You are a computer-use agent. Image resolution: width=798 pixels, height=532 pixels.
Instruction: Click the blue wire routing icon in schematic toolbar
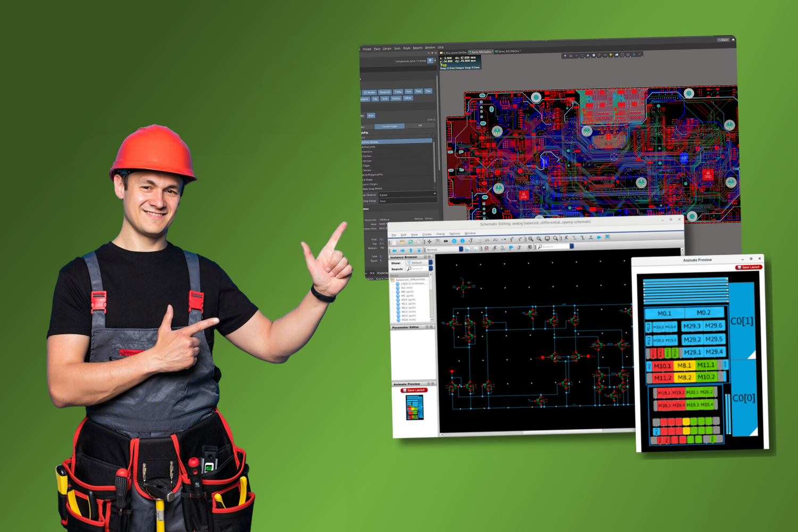click(x=574, y=238)
